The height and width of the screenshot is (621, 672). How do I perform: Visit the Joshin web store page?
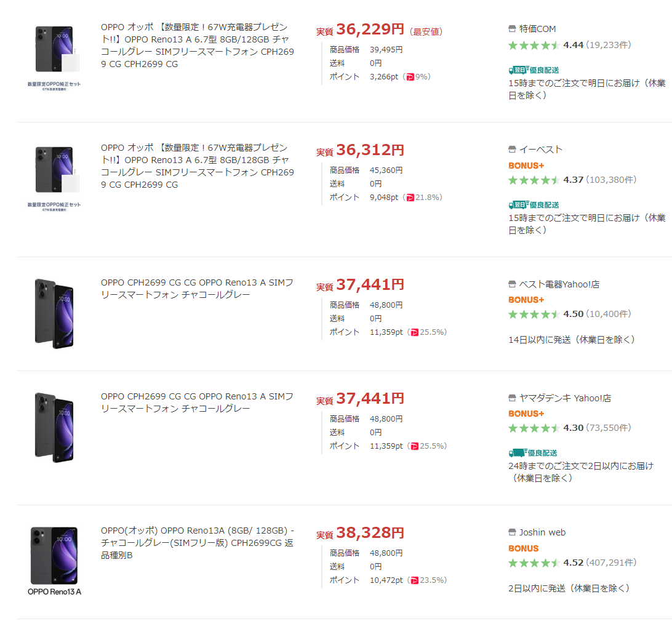[x=542, y=532]
